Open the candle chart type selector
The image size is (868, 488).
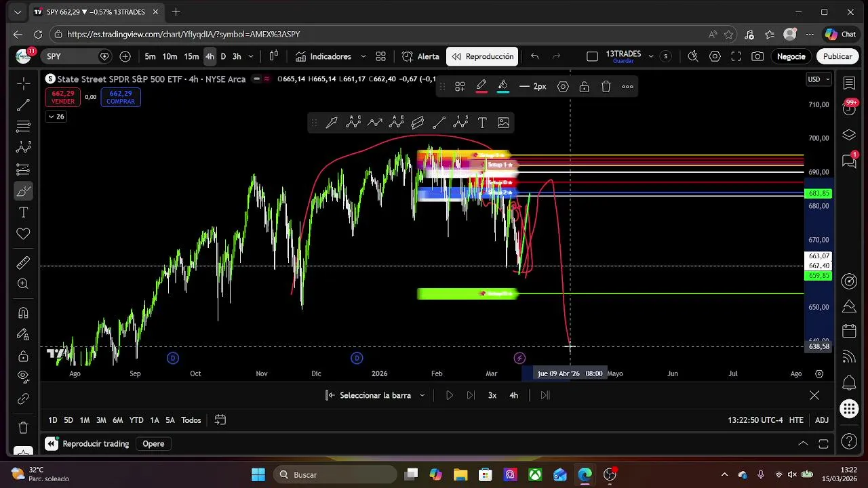(x=274, y=56)
